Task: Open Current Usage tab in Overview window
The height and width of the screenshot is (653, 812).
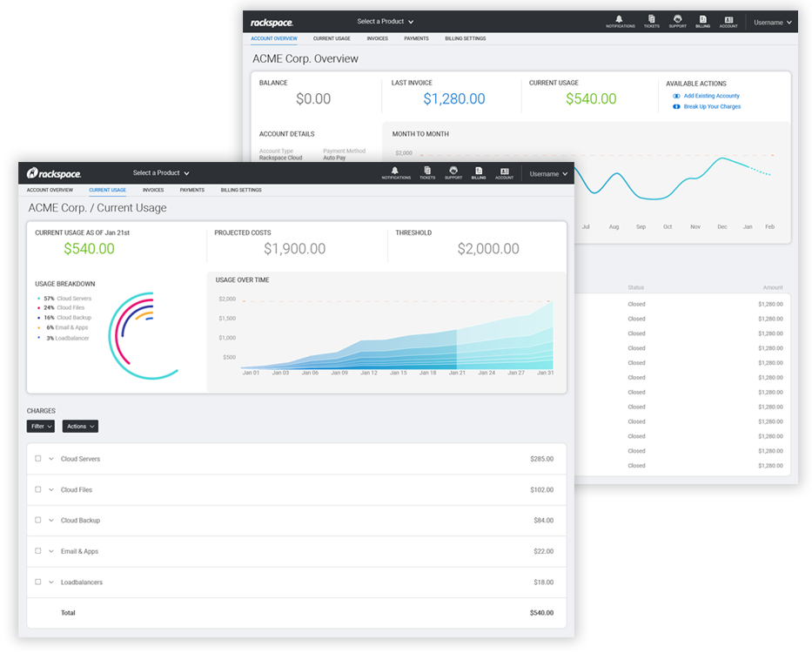Action: (x=332, y=39)
